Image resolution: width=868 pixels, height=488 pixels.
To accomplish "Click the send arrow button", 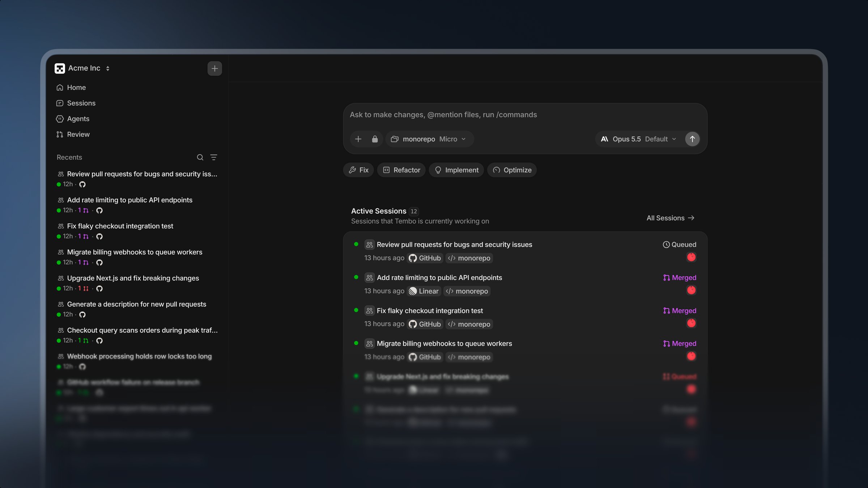I will point(692,139).
